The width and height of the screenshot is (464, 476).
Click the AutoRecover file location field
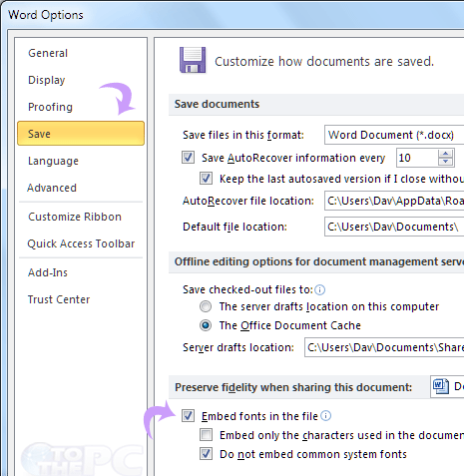point(394,201)
